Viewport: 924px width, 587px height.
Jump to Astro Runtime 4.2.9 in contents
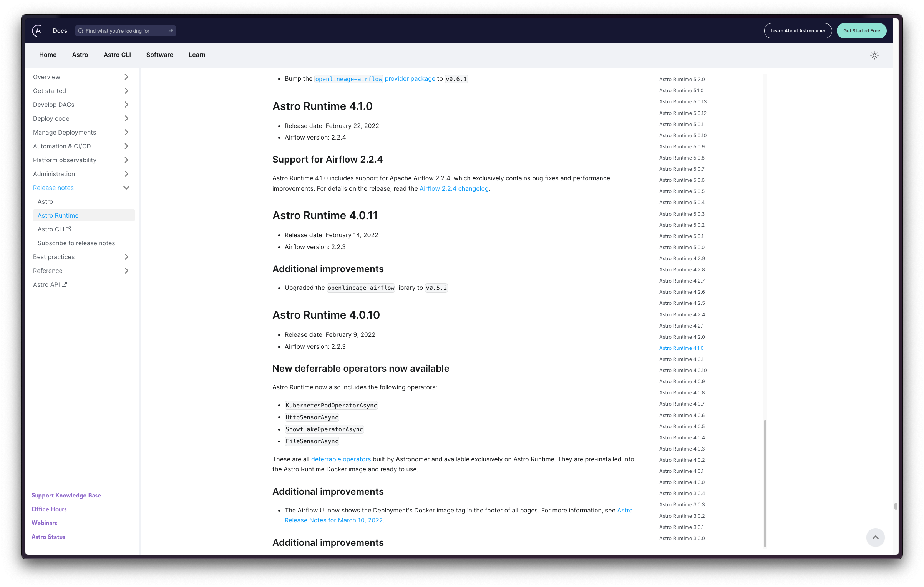pos(682,258)
